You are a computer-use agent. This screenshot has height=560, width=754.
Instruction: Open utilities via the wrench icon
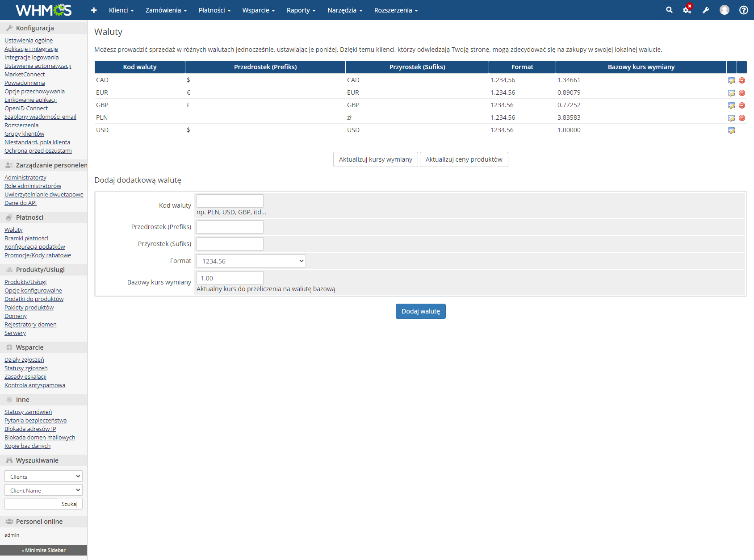tap(705, 9)
